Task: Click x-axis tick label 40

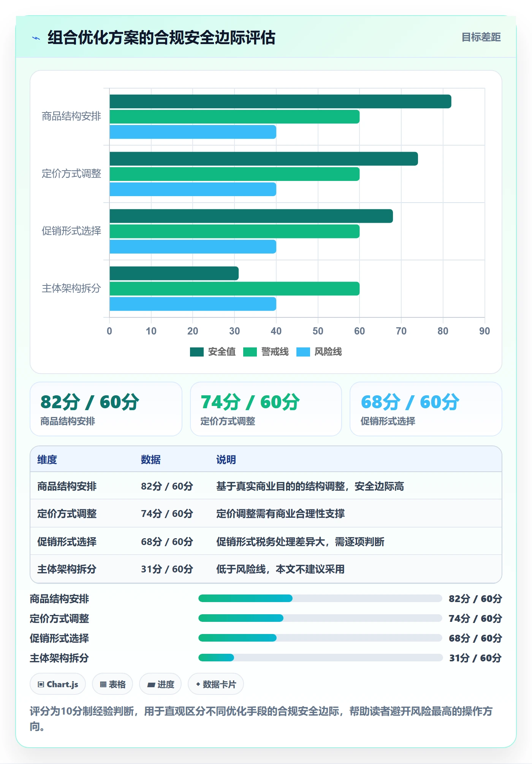Action: click(276, 331)
